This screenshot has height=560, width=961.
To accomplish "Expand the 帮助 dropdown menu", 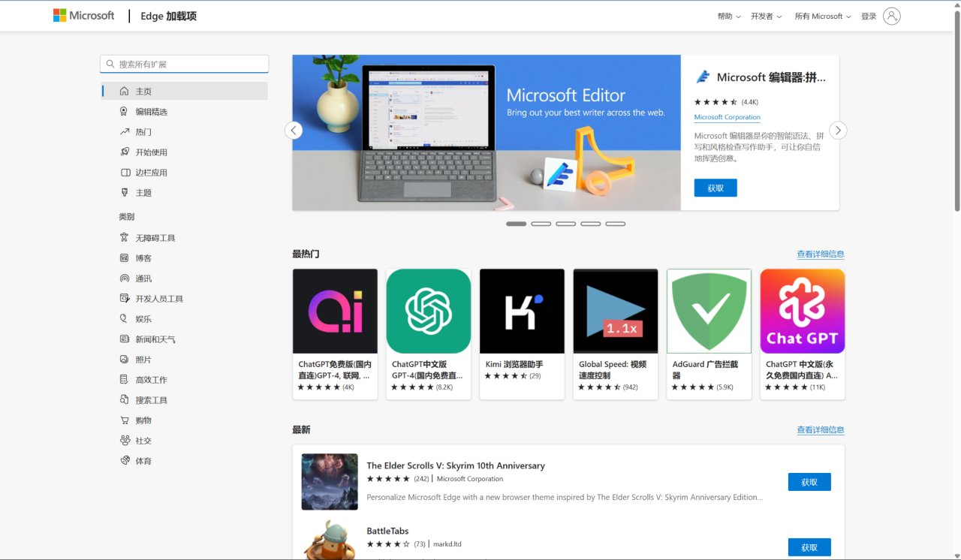I will (729, 16).
